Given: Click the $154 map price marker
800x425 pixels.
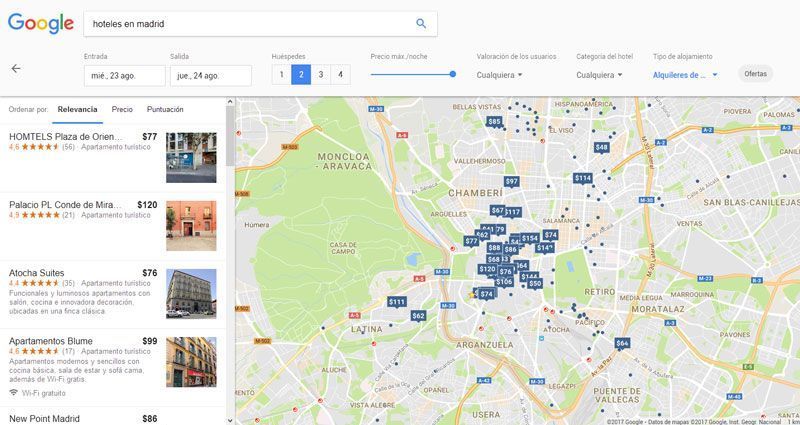Looking at the screenshot, I should click(530, 238).
